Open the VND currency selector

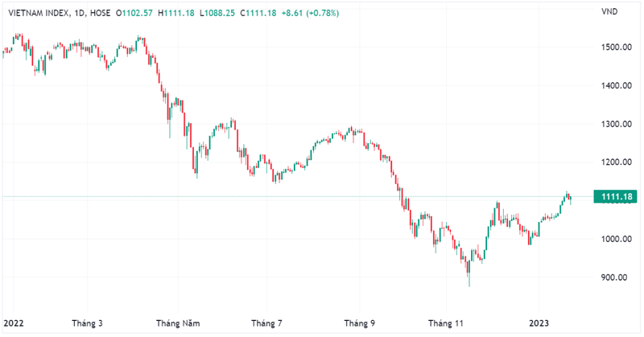pyautogui.click(x=609, y=12)
